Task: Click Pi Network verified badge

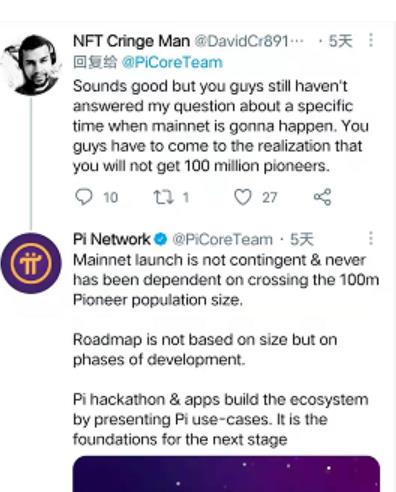Action: point(161,239)
